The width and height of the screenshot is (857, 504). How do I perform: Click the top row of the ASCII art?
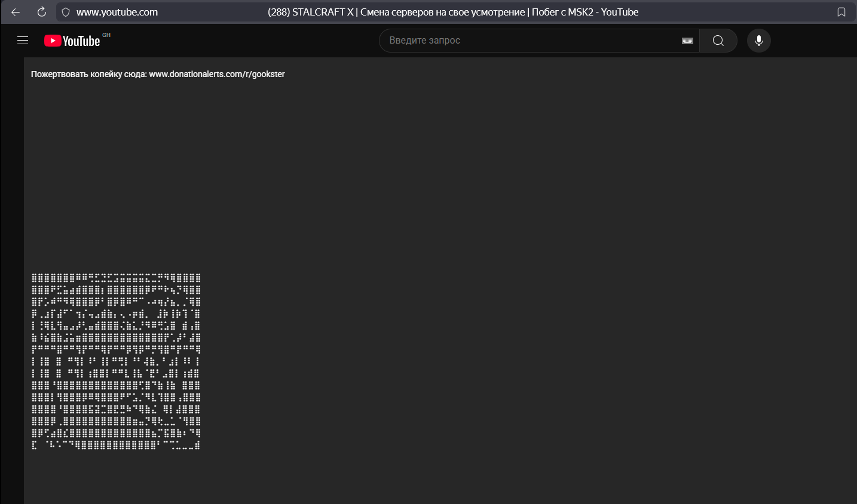pos(116,278)
